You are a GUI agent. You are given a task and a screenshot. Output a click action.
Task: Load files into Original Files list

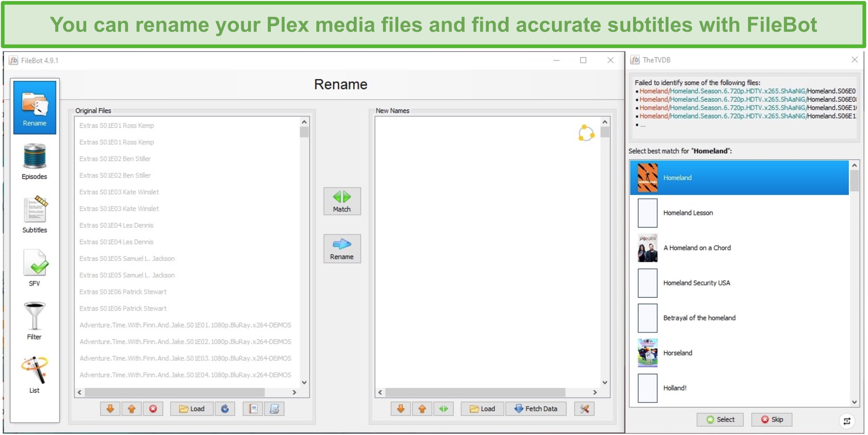coord(192,409)
